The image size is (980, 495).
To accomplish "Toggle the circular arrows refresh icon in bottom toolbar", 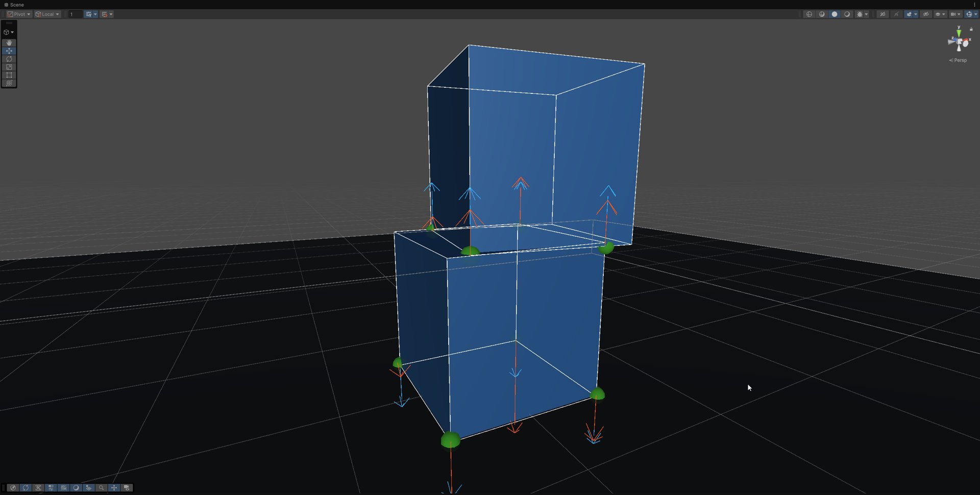I will [x=26, y=488].
